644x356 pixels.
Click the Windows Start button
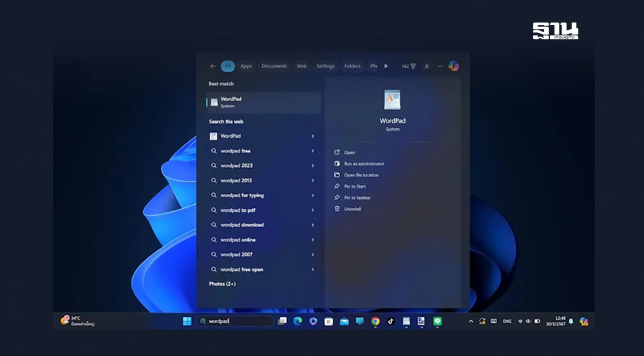tap(187, 321)
